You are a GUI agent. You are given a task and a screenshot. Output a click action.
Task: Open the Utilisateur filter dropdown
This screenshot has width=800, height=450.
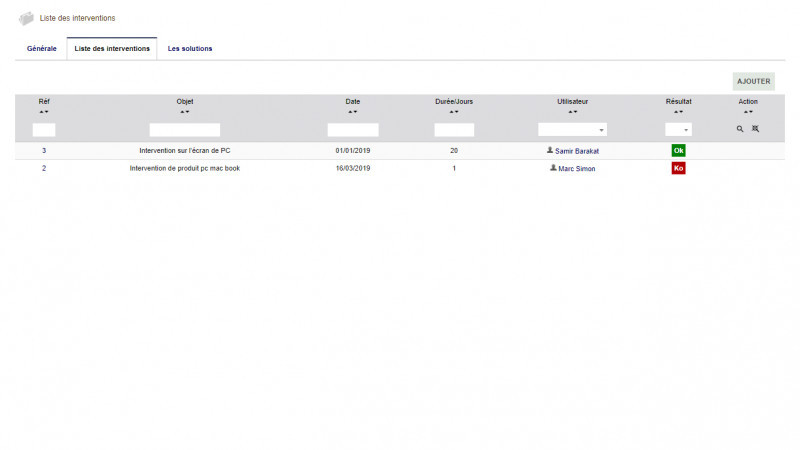tap(573, 130)
